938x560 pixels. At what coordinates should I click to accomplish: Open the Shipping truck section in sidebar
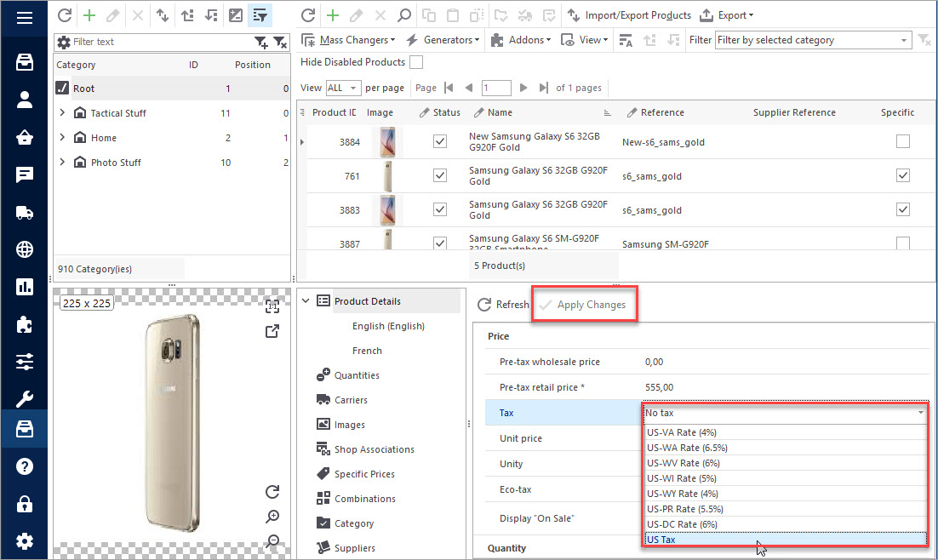point(25,213)
